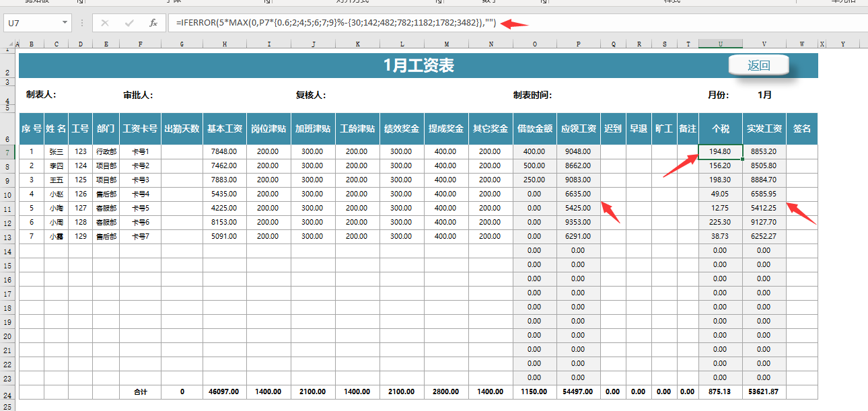Click the 工资卡号 column heading
This screenshot has height=411, width=868.
(141, 128)
